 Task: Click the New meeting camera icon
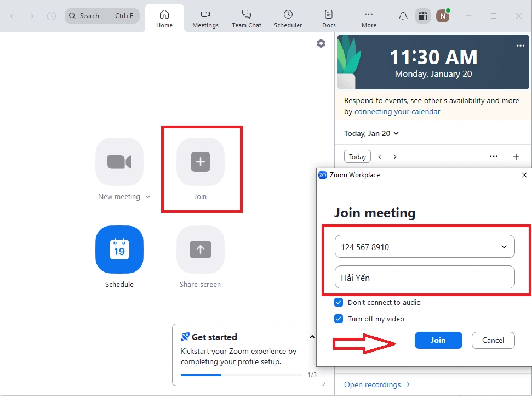click(119, 162)
